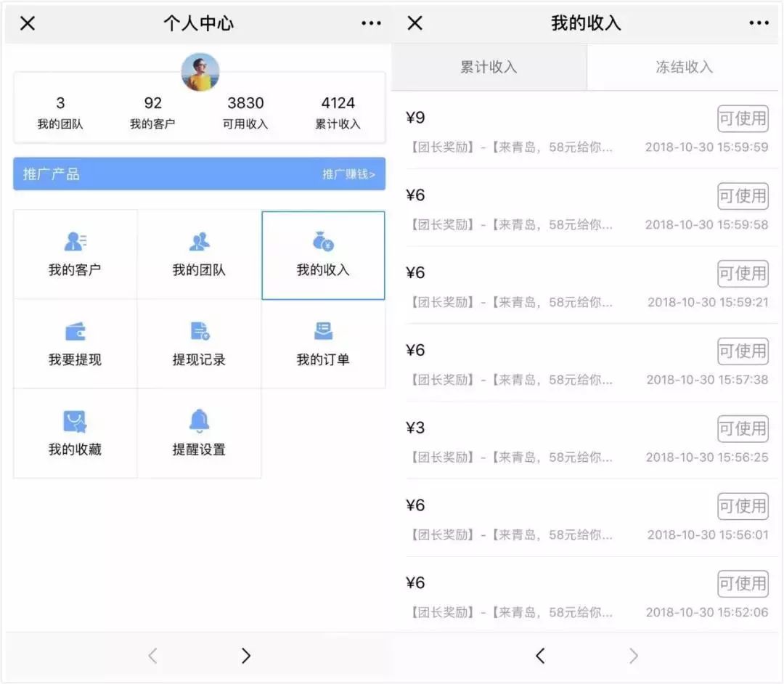Open the 提现记录 records icon
The height and width of the screenshot is (684, 784).
(x=199, y=343)
